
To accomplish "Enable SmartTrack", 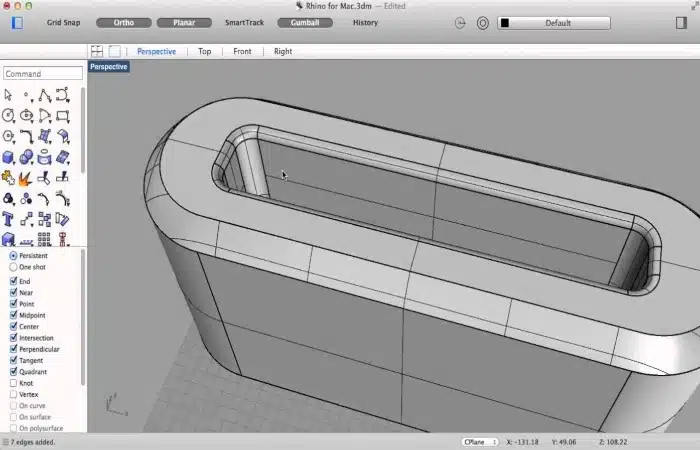I will (244, 23).
